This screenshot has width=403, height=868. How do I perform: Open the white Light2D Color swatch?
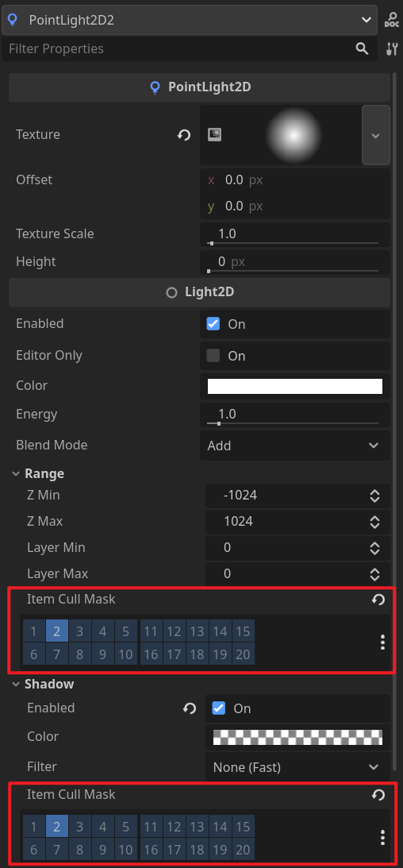click(294, 387)
